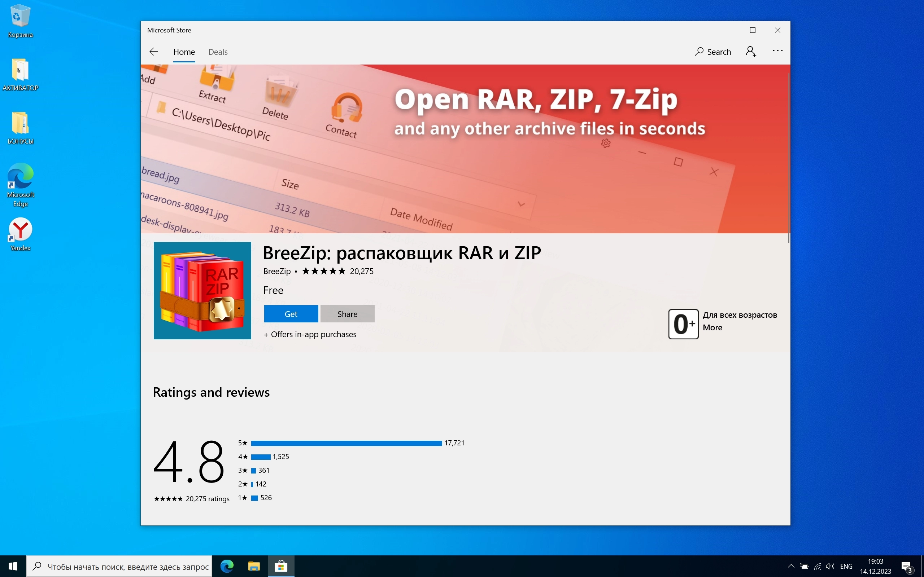The height and width of the screenshot is (577, 924).
Task: Click the 0+ age rating badge
Action: 683,324
